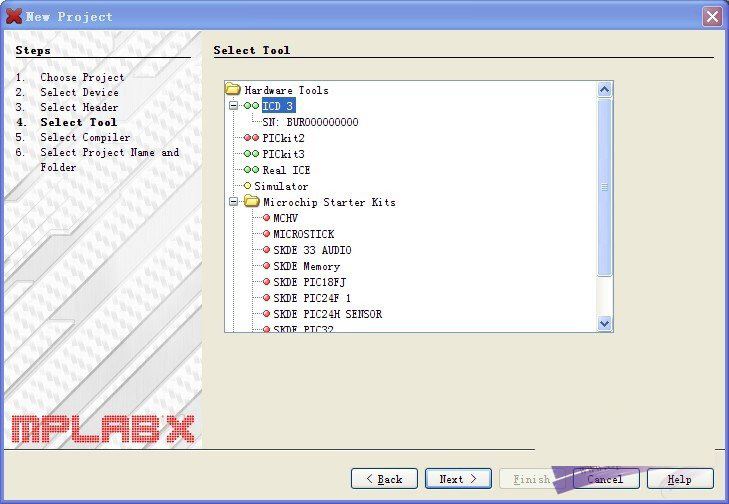Click the Cancel button
This screenshot has width=729, height=504.
(x=606, y=478)
